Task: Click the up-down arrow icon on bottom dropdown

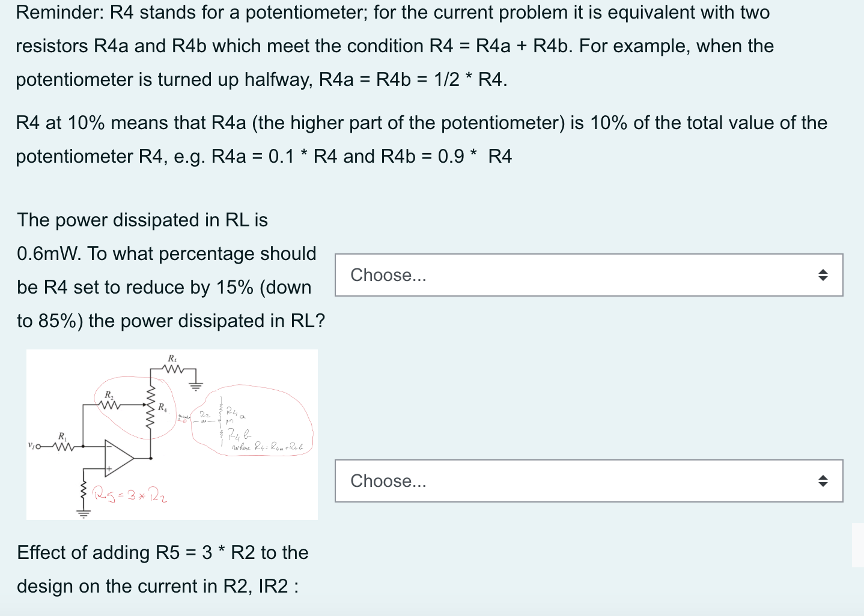Action: pyautogui.click(x=823, y=480)
